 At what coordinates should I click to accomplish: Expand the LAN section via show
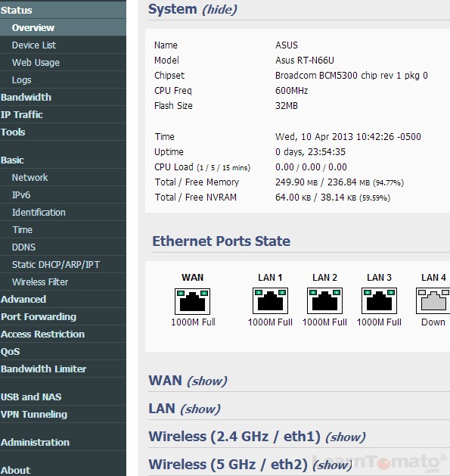point(200,409)
